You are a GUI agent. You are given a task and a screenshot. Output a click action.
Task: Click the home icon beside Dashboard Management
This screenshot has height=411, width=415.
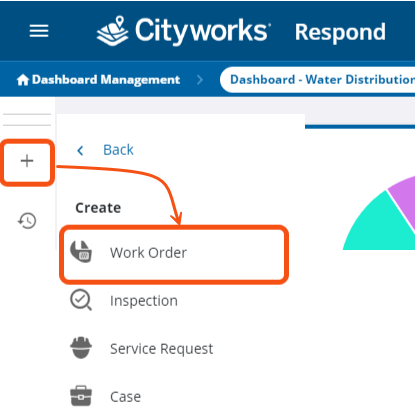point(23,80)
